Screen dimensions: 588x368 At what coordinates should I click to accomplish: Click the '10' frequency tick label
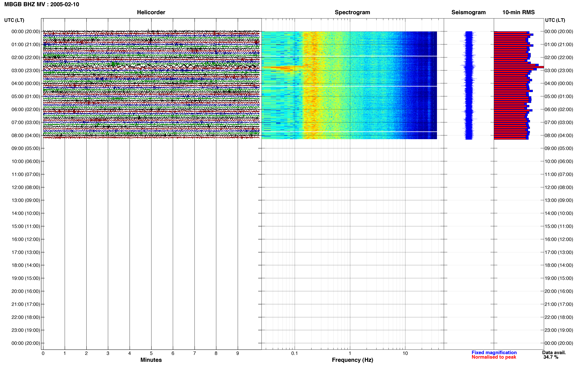pyautogui.click(x=405, y=353)
